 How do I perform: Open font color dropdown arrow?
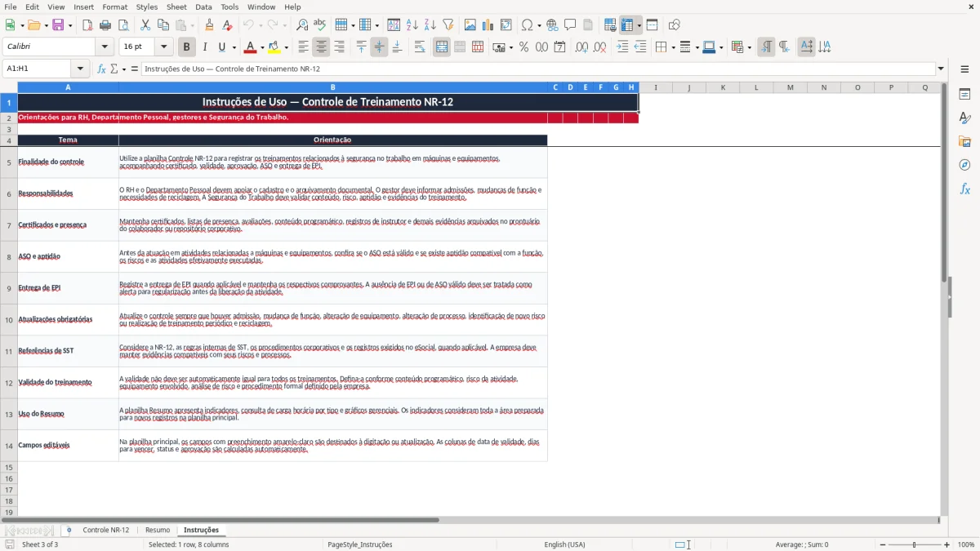(262, 47)
